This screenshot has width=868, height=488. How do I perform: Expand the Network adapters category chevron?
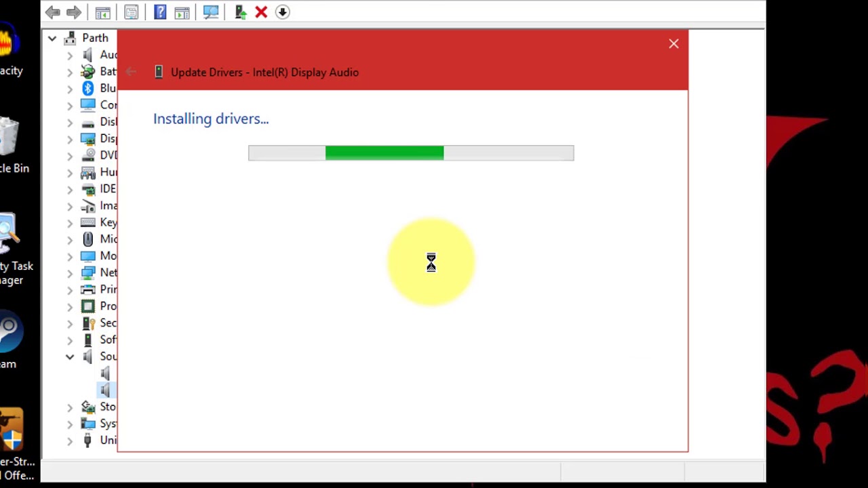tap(70, 272)
